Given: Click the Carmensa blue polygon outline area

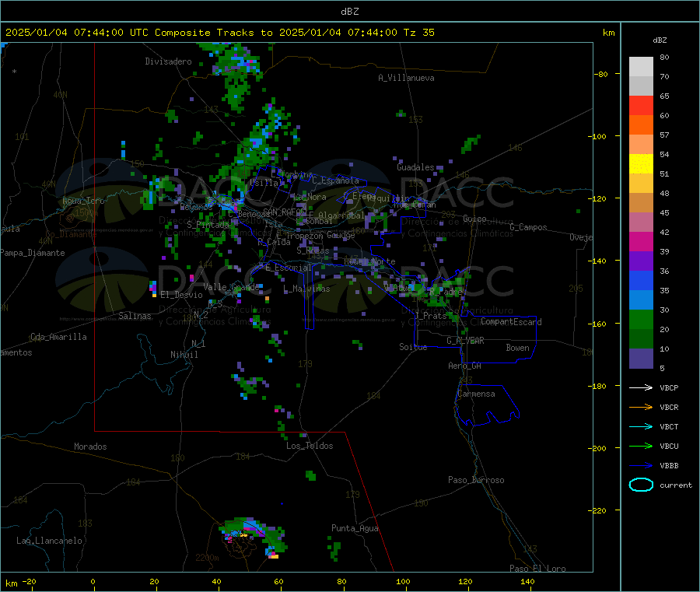Looking at the screenshot, I should point(487,405).
